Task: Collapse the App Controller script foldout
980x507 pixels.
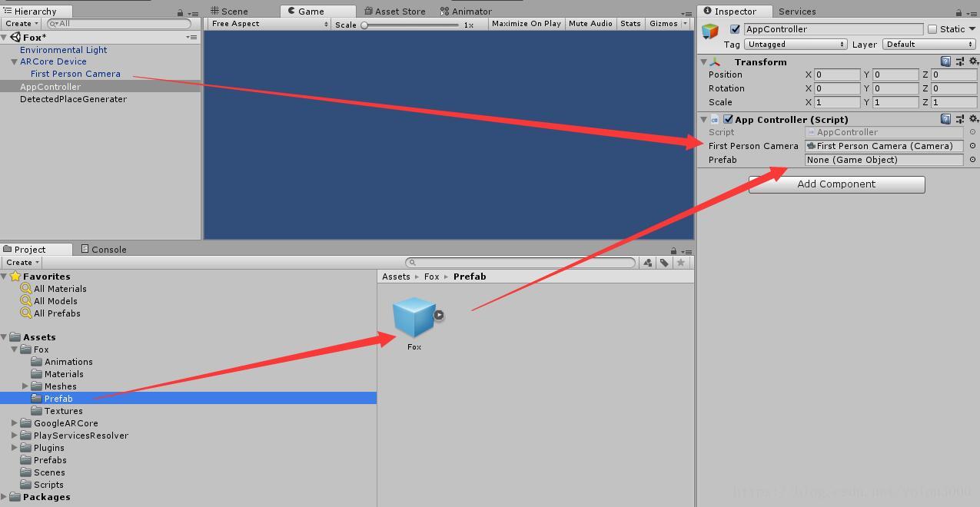Action: pos(703,119)
